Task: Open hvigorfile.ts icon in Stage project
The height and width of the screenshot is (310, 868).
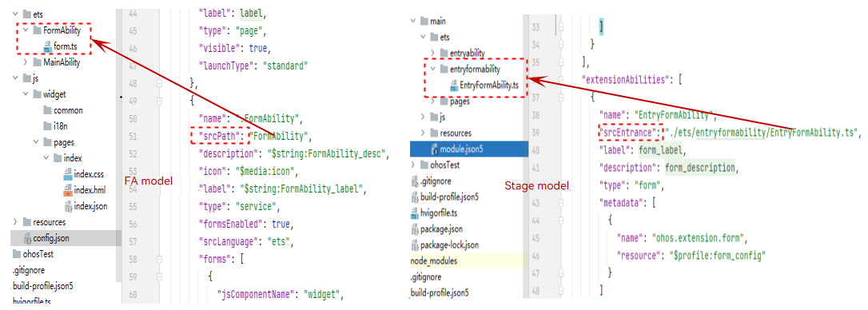Action: tap(415, 213)
